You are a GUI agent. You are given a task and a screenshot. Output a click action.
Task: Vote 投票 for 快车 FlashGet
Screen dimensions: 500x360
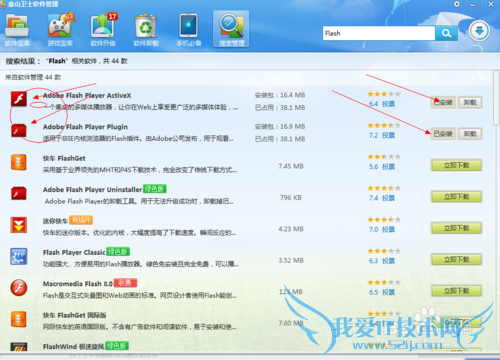(x=388, y=167)
